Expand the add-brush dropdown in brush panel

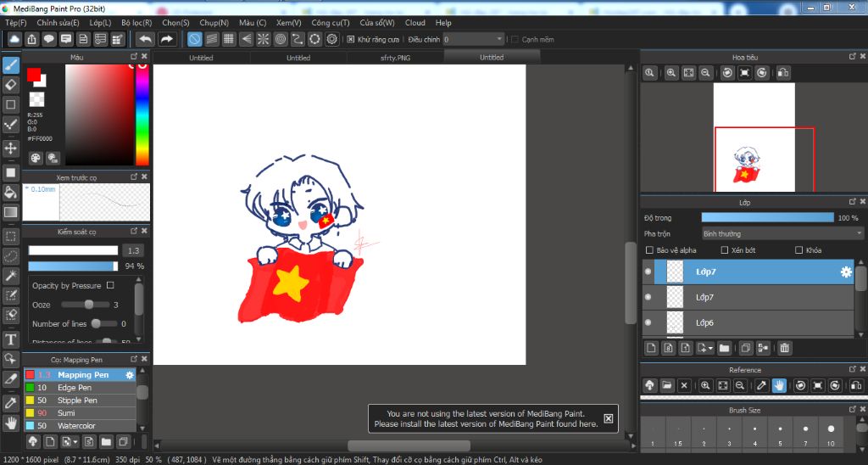coord(75,442)
